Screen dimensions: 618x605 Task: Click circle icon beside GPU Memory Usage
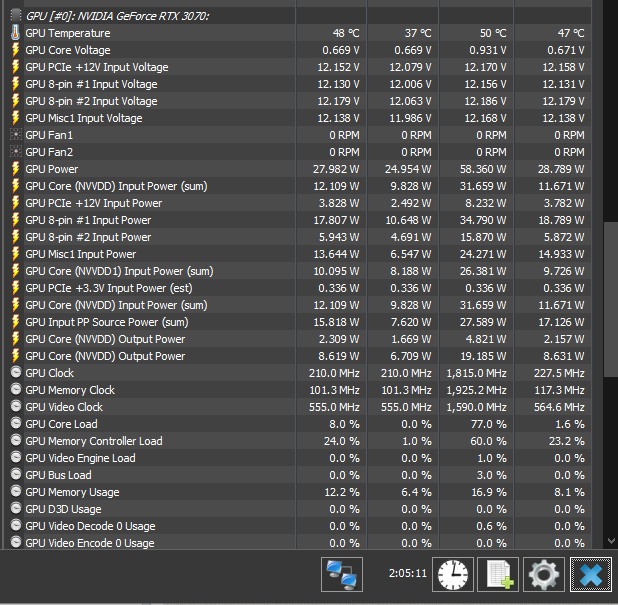click(16, 491)
